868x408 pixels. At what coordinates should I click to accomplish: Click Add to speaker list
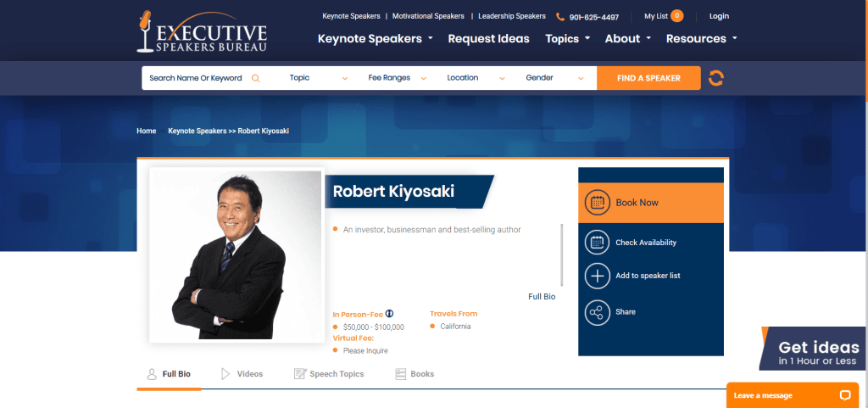click(x=648, y=276)
